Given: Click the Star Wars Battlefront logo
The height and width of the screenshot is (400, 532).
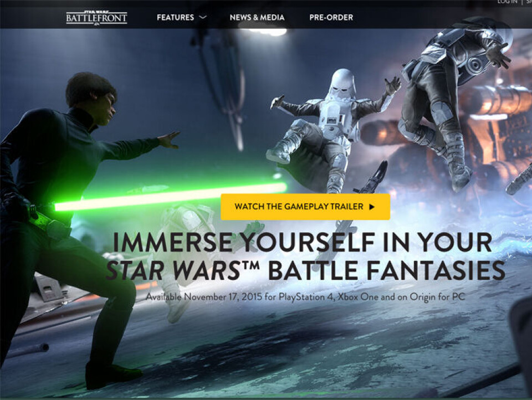Looking at the screenshot, I should pyautogui.click(x=96, y=17).
